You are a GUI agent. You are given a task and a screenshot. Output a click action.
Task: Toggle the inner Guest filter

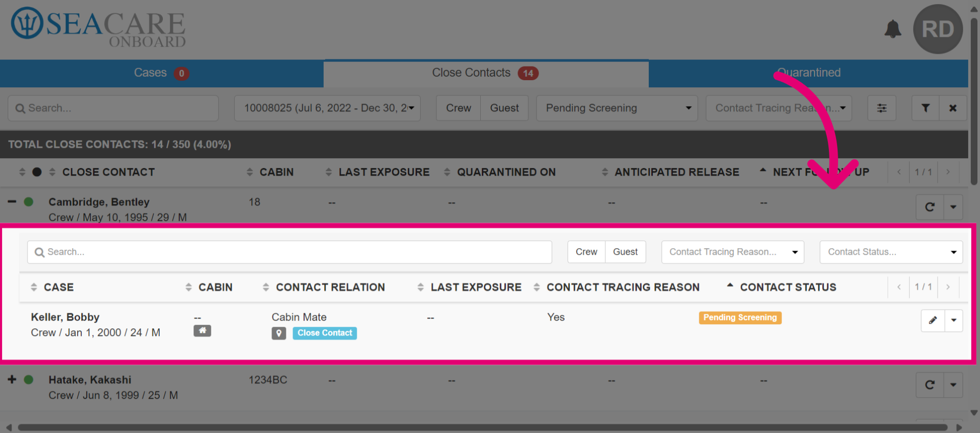(625, 252)
